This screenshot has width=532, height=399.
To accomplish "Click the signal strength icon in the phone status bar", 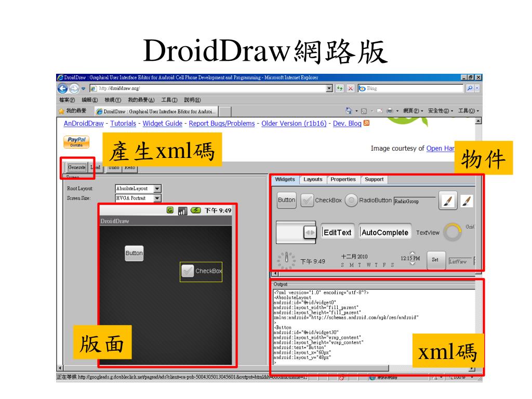I will (182, 211).
